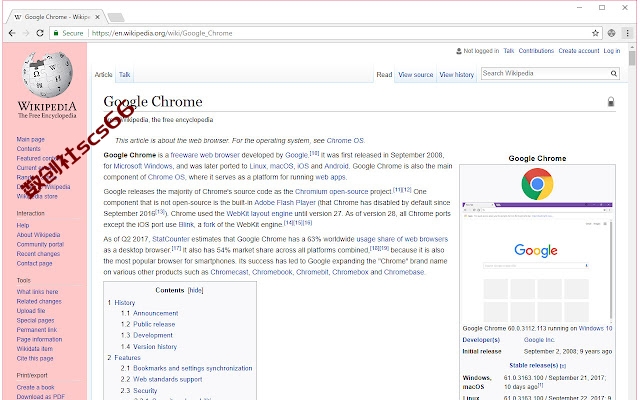
Task: Click the Chrome logo in infobox
Action: (537, 184)
